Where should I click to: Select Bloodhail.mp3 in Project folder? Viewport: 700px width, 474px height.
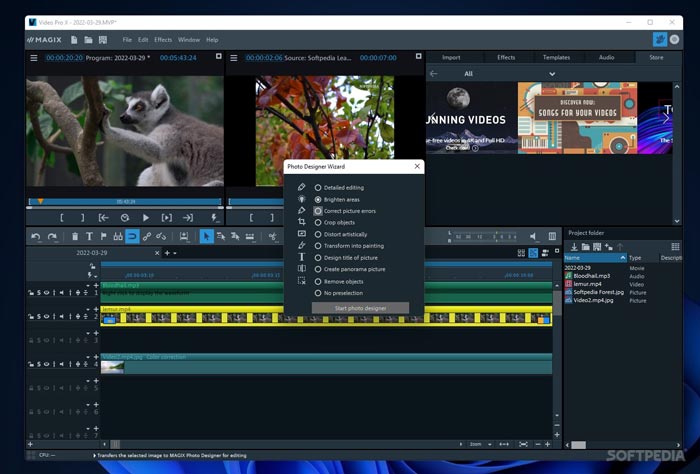(591, 276)
